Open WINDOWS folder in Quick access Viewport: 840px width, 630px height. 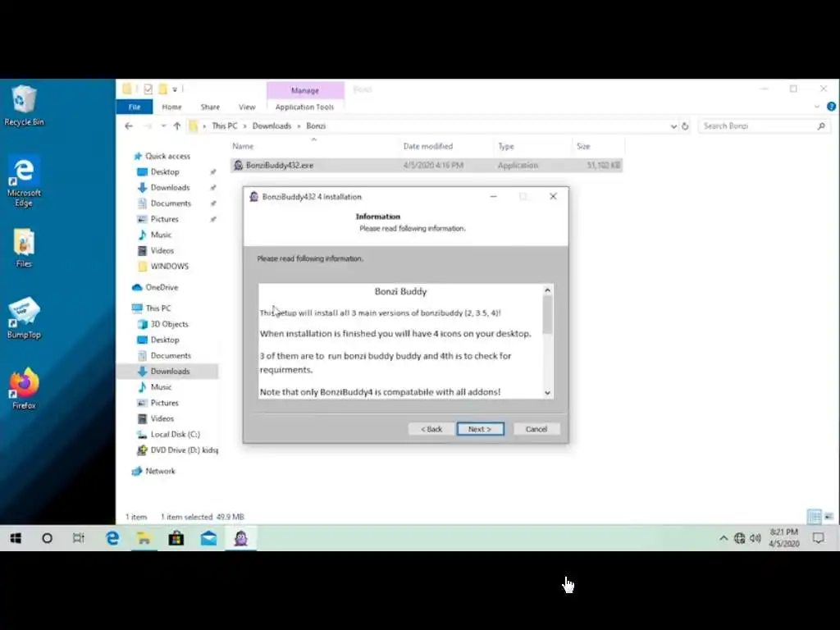point(169,267)
